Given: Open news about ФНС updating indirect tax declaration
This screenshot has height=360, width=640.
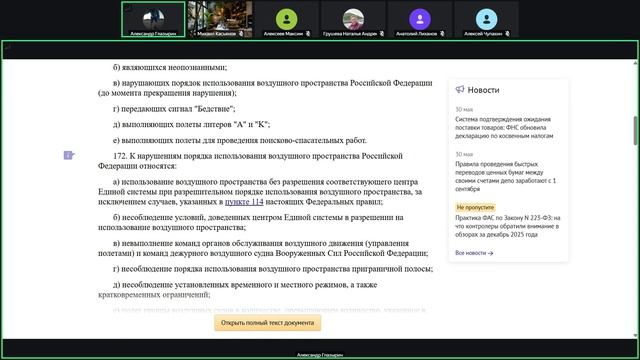Looking at the screenshot, I should pyautogui.click(x=504, y=127).
